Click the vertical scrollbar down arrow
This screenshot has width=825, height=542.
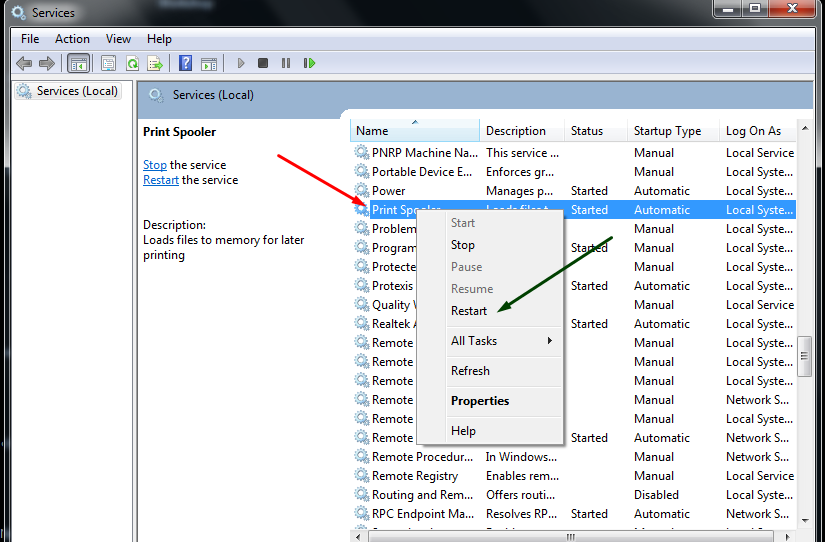804,520
